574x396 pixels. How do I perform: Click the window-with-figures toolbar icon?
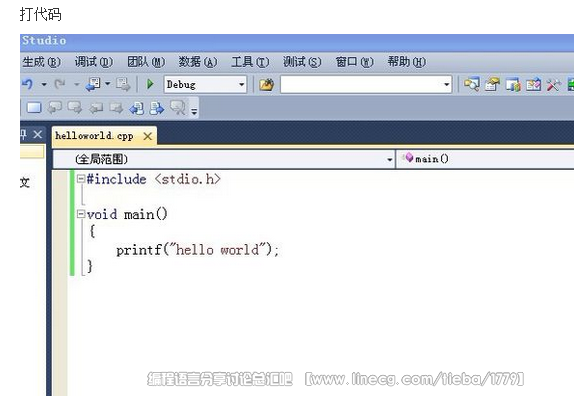(513, 85)
